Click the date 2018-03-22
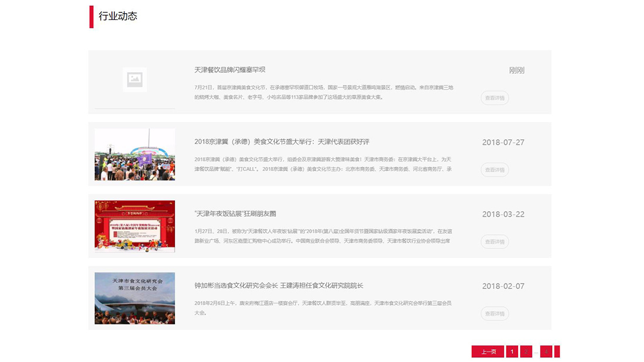 tap(503, 214)
